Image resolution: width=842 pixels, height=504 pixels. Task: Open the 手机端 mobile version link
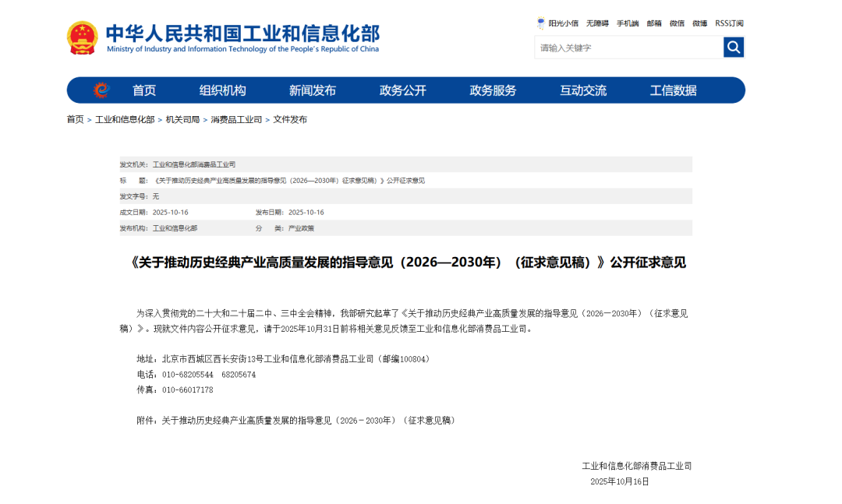click(627, 23)
